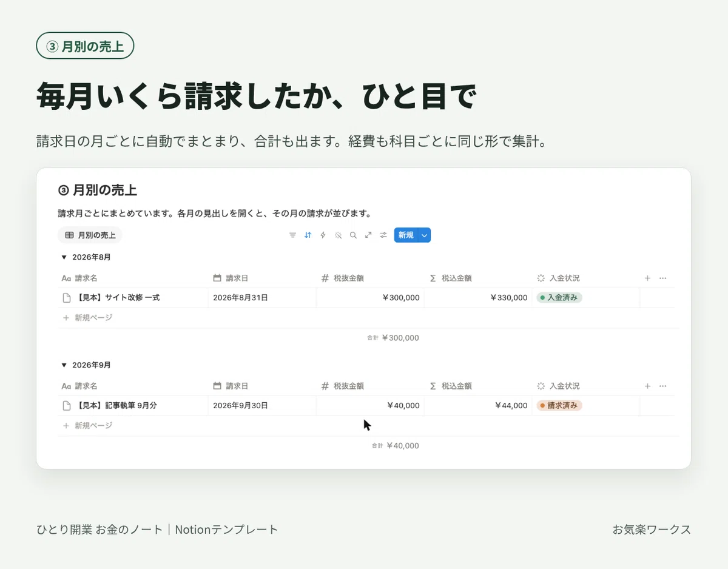Open the search magnifier icon

click(x=353, y=235)
